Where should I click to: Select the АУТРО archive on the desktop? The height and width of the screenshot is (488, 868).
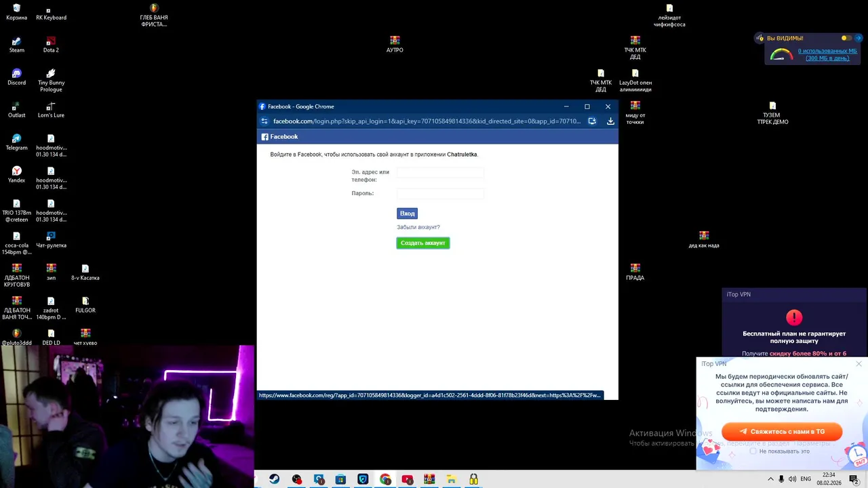click(x=395, y=45)
